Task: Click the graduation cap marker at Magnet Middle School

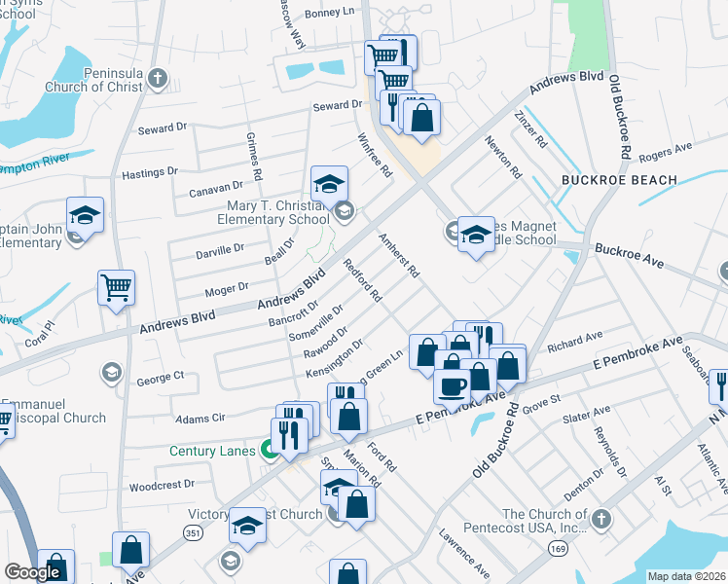Action: (x=476, y=236)
